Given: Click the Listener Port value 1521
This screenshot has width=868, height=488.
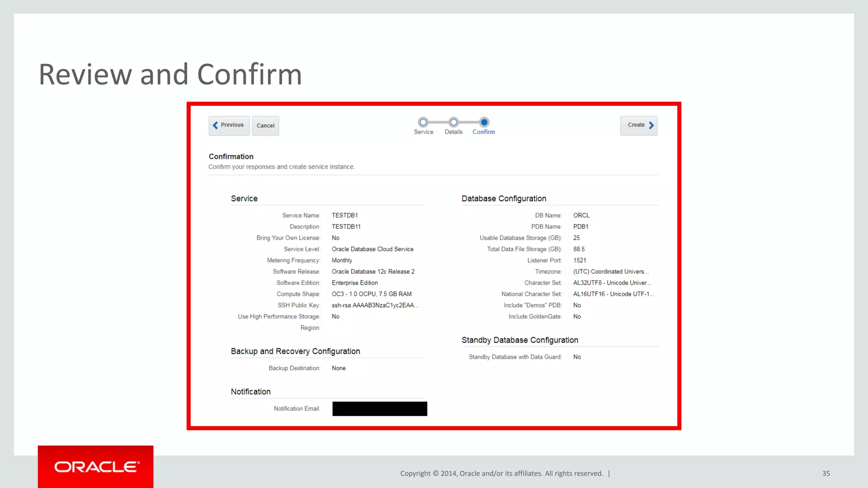Looking at the screenshot, I should 579,261.
